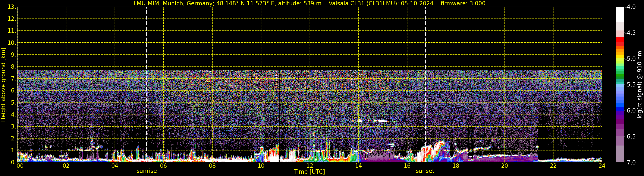Click the 'sunset' label below the time axis
Image resolution: width=644 pixels, height=176 pixels.
(425, 171)
